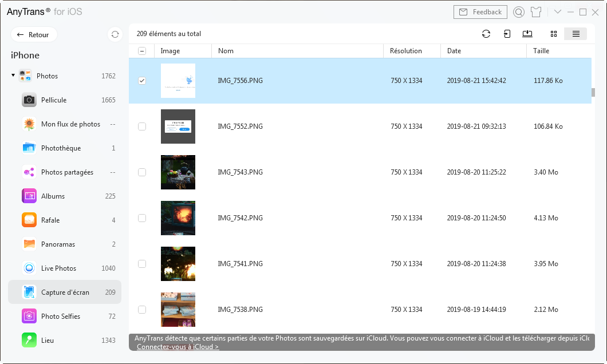607x364 pixels.
Task: Check the IMG_7552.PNG checkbox
Action: (142, 126)
